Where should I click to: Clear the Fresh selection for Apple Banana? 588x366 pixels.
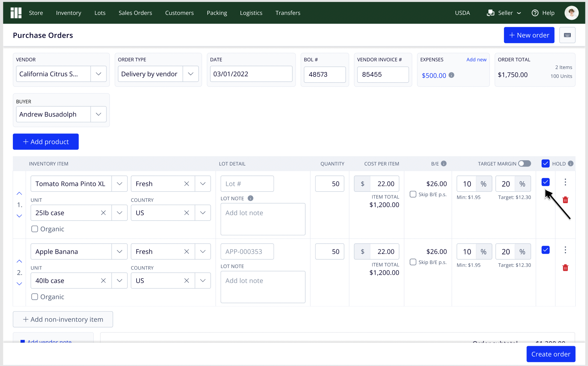[187, 252]
